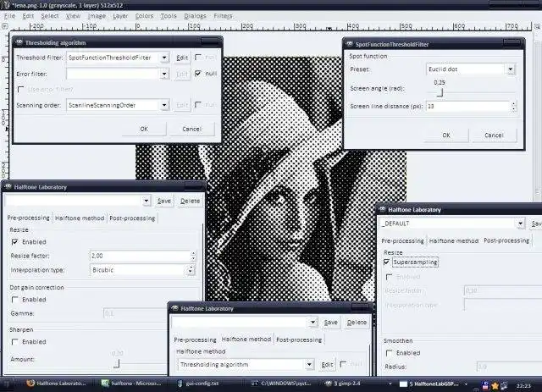Uncheck Resize Enabled in left Halftone Laboratory

[x=15, y=241]
